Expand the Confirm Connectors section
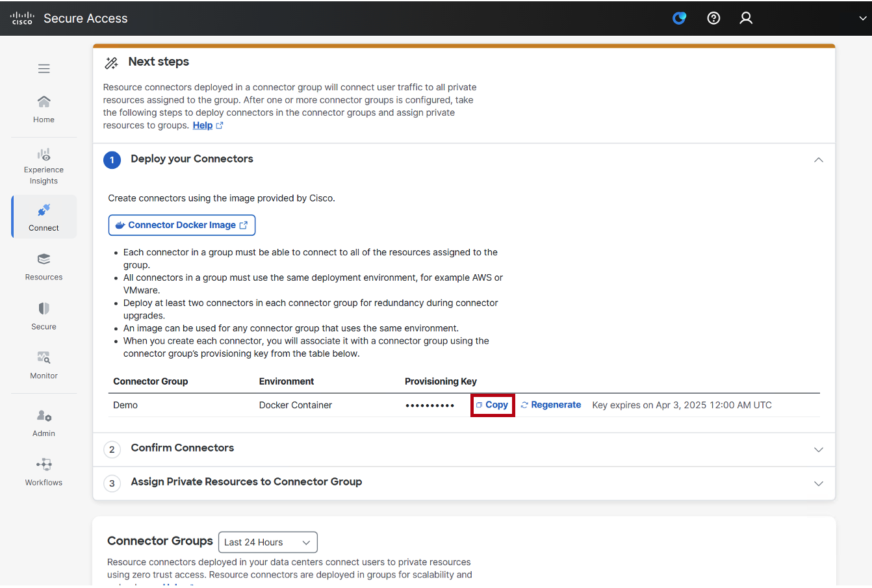Image resolution: width=872 pixels, height=588 pixels. tap(819, 450)
